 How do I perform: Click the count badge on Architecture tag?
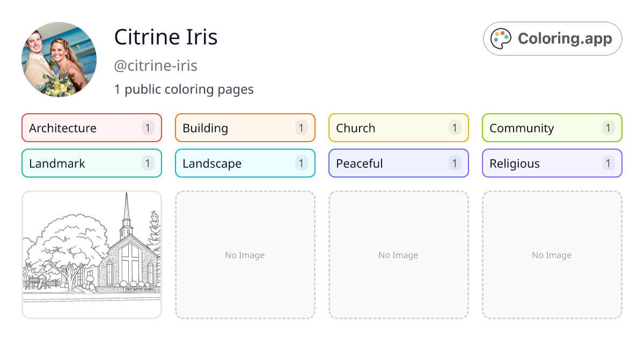[x=148, y=128]
